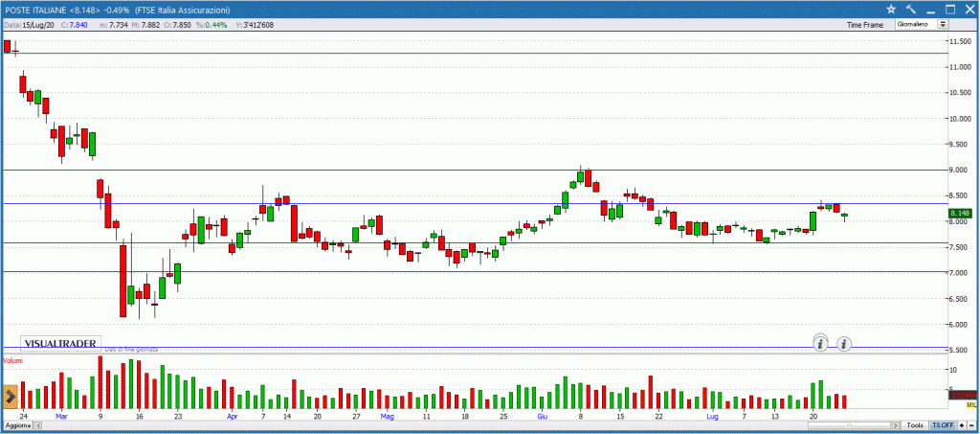Click the Dati di fine giornata note

131,349
